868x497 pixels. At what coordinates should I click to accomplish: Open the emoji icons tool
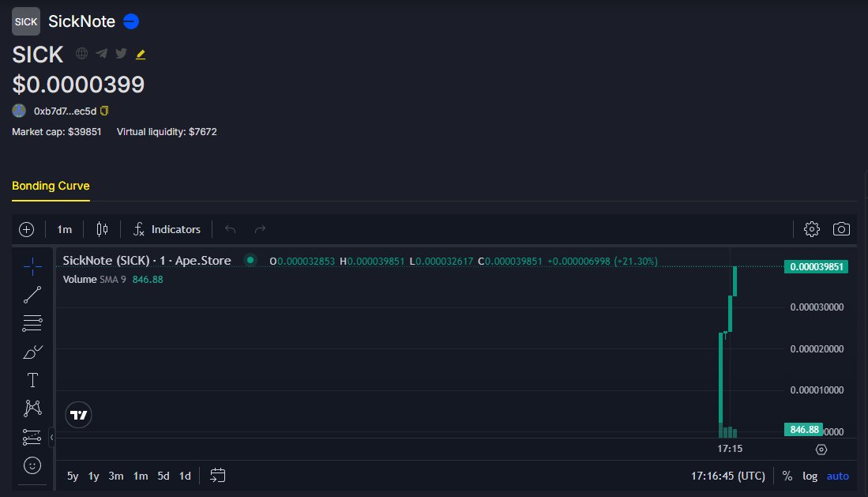click(x=32, y=465)
